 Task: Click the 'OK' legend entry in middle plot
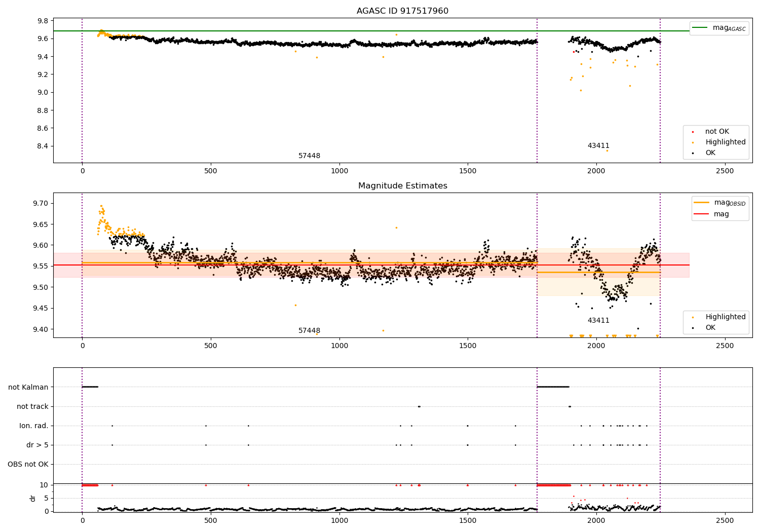pos(702,328)
